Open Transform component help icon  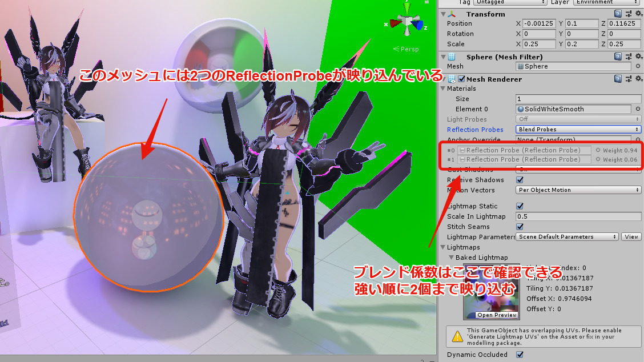(618, 14)
